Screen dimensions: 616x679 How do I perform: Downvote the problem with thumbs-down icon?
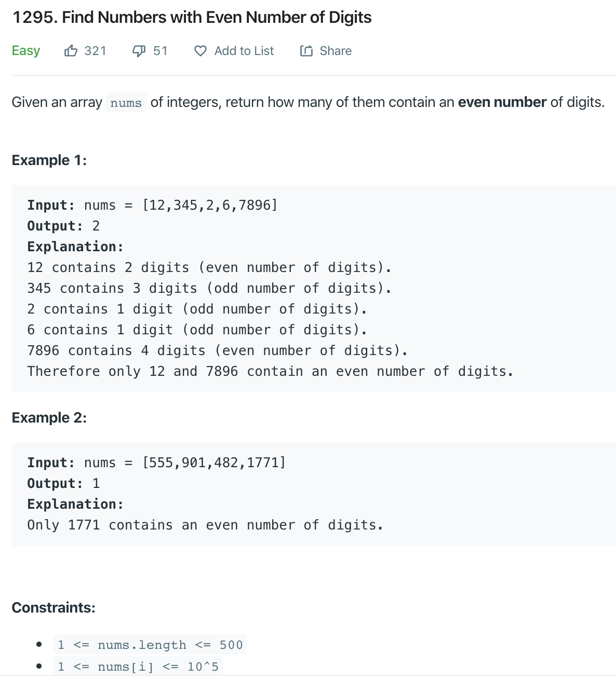(x=139, y=51)
